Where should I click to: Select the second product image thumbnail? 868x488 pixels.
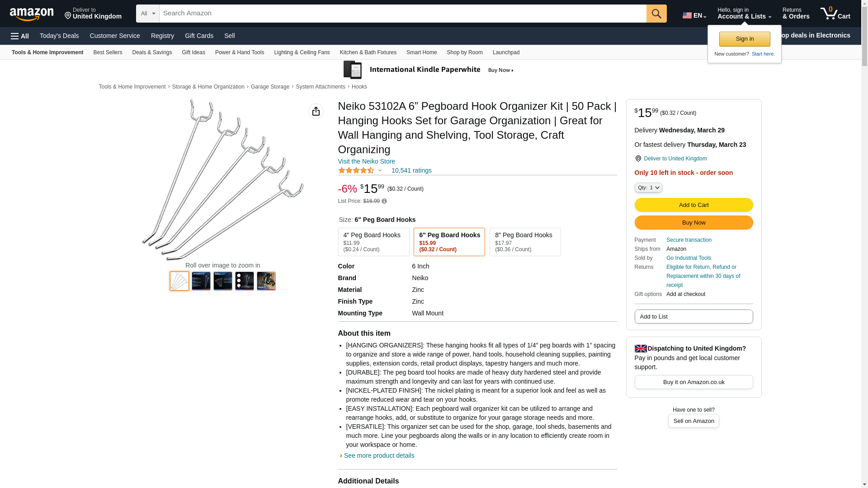click(201, 281)
